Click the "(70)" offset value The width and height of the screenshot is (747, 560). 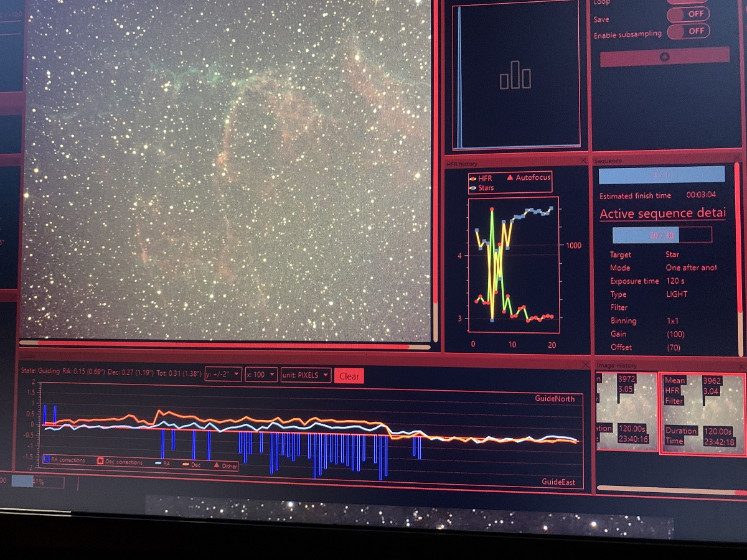(x=674, y=347)
